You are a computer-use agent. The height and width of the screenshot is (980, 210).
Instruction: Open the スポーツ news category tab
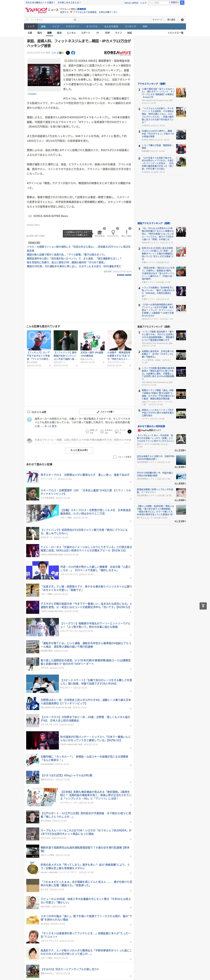pos(86,33)
